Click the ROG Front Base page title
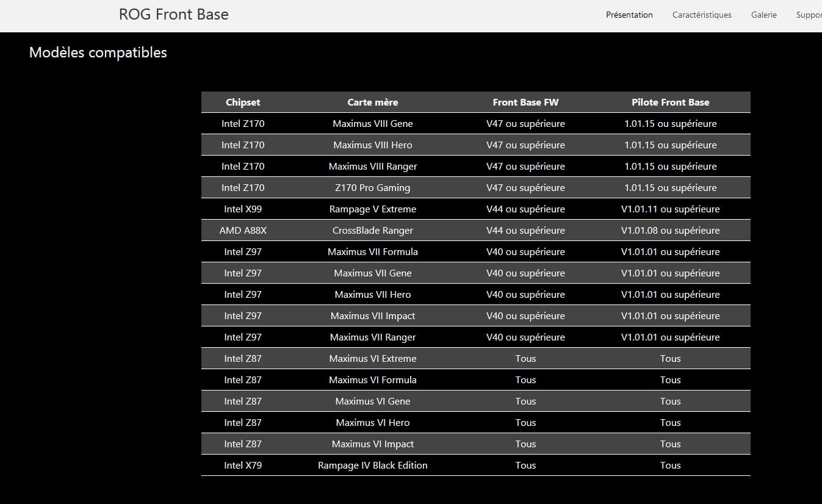 [174, 15]
